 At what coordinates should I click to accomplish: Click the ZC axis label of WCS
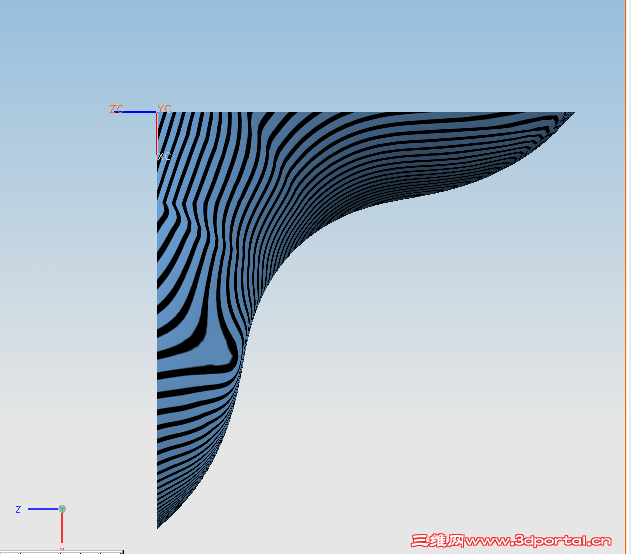point(116,109)
